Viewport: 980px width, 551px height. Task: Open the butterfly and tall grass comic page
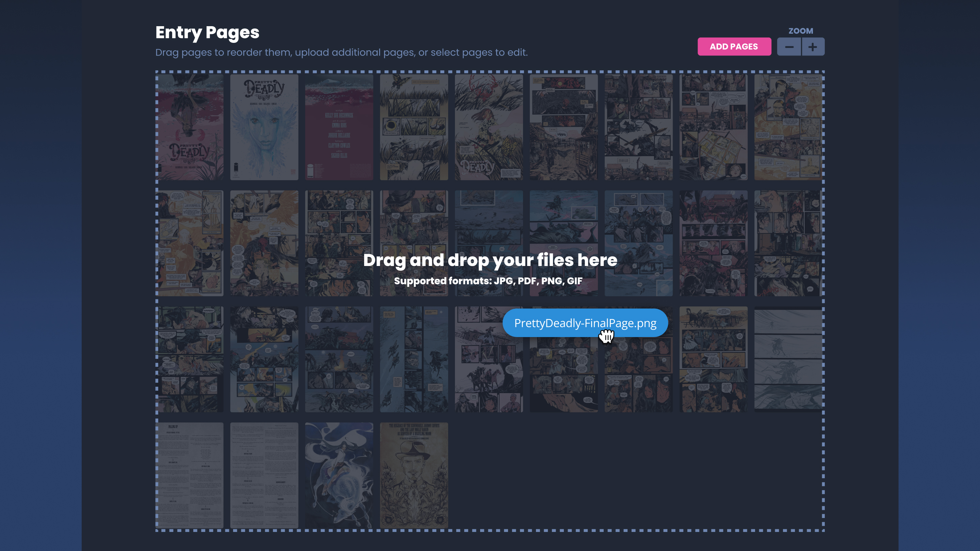pos(414,127)
